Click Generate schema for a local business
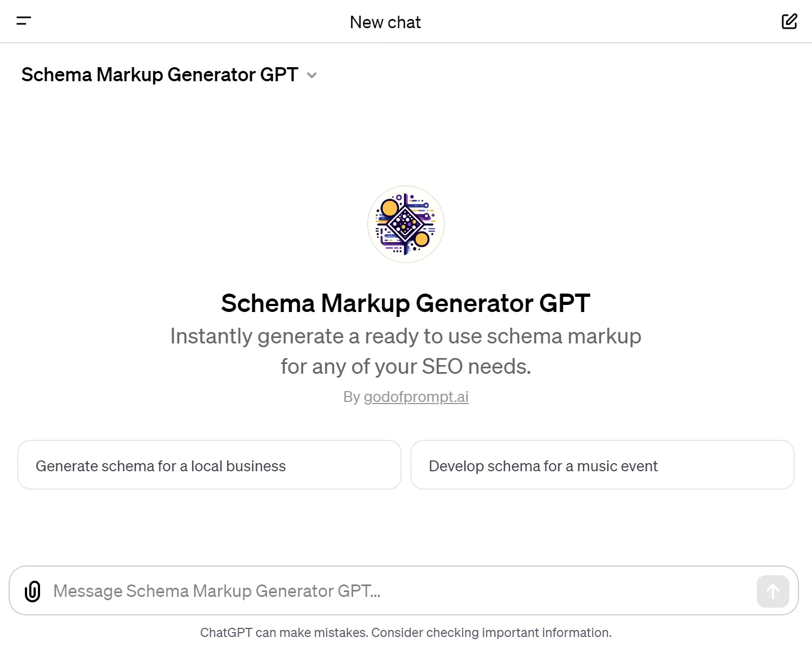The width and height of the screenshot is (812, 650). (209, 465)
